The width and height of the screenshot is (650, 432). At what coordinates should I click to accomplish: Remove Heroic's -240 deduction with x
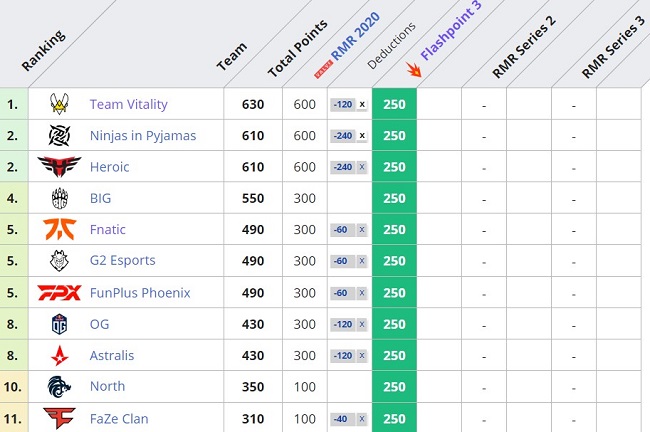tap(362, 167)
